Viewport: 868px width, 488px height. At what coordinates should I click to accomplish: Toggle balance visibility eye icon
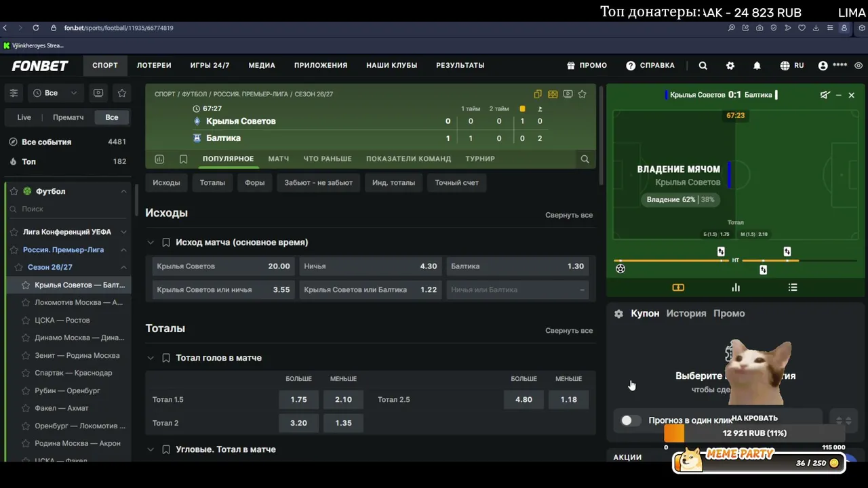point(859,66)
